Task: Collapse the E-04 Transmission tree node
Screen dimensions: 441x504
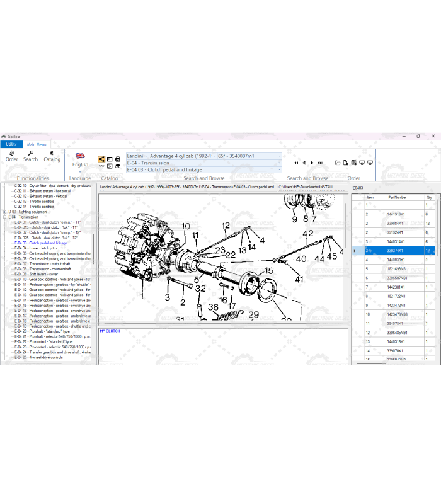Action: tap(5, 217)
